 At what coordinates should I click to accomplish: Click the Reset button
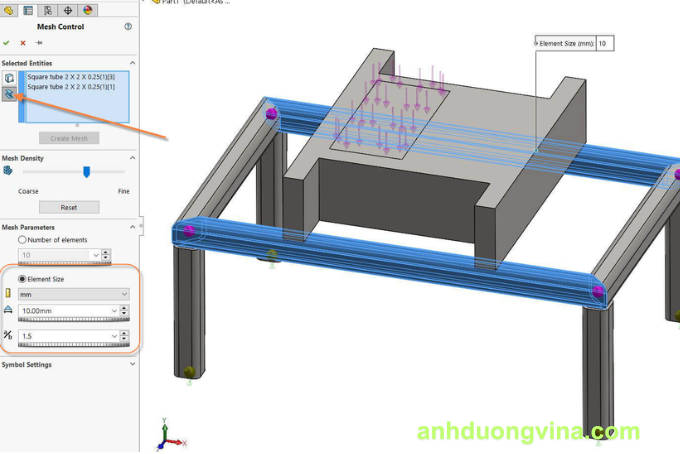69,207
